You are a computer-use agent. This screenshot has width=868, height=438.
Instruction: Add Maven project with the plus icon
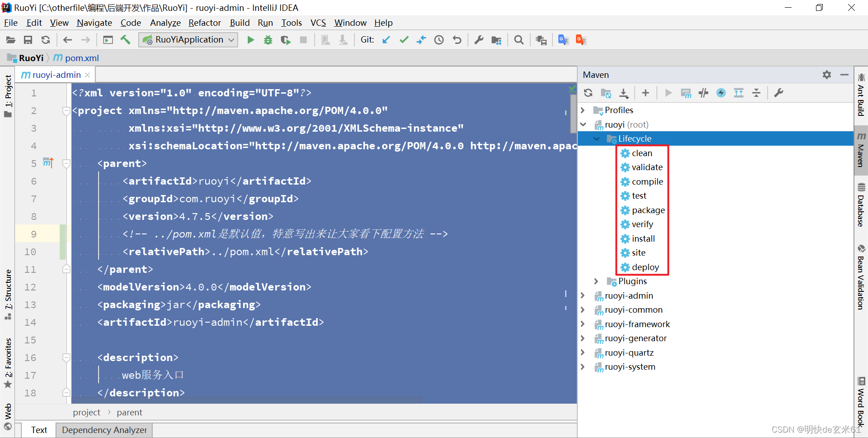click(646, 93)
